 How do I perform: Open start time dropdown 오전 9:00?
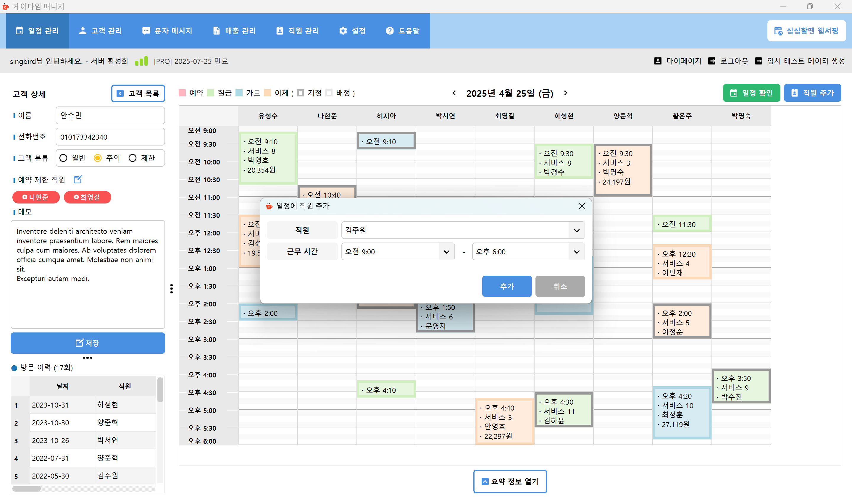[446, 252]
